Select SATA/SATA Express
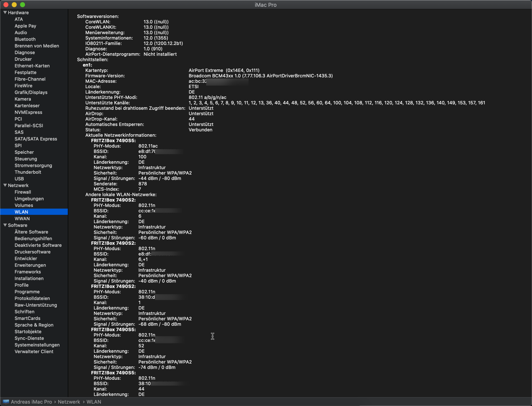Viewport: 532px width, 406px height. 36,139
